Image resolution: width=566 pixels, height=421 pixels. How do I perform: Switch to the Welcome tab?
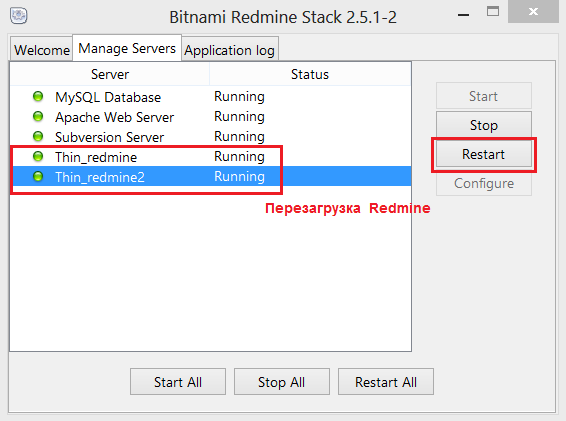coord(42,49)
